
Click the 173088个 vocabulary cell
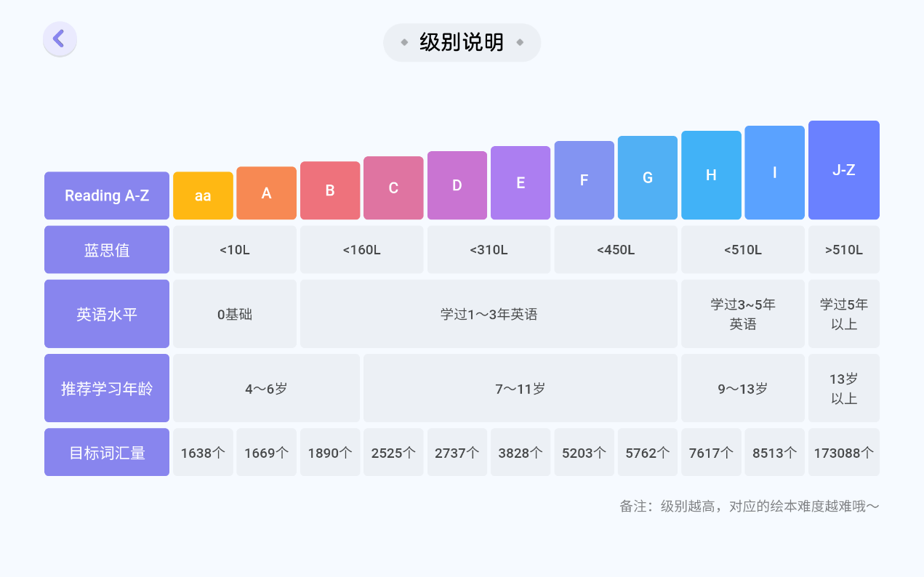click(844, 452)
